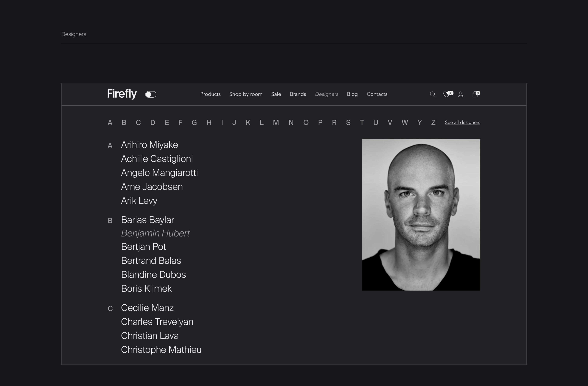Select letter Z in alphabet index
This screenshot has height=386, width=588.
tap(433, 123)
